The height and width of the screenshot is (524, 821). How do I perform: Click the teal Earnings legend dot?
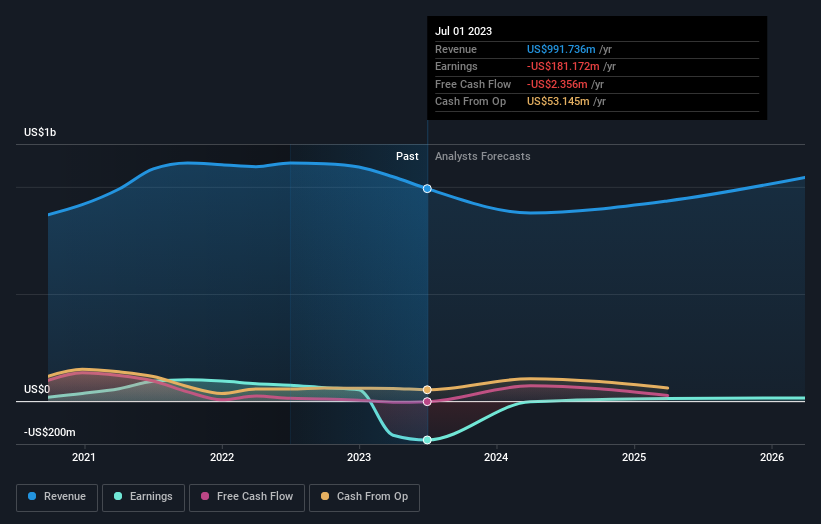pyautogui.click(x=118, y=496)
